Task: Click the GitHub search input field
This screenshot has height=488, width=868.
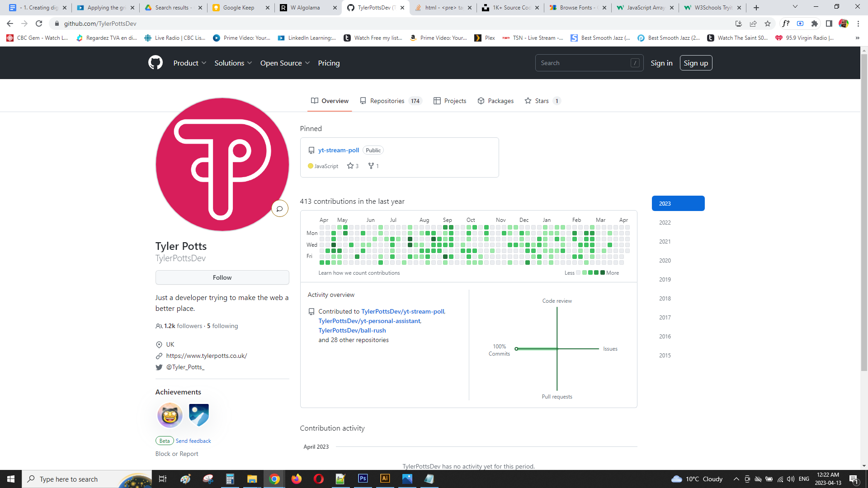Action: click(x=583, y=63)
